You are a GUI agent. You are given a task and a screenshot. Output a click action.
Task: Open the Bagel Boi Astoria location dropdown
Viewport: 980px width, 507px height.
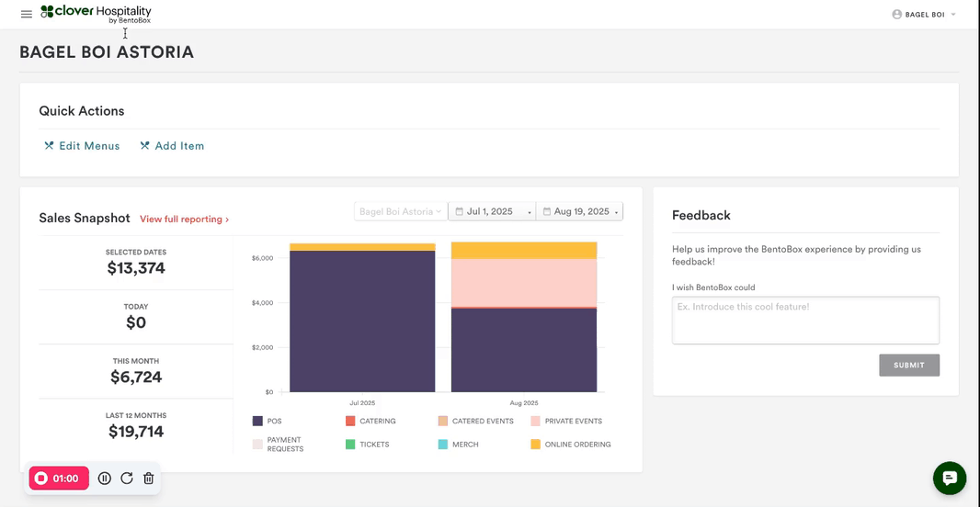tap(401, 211)
